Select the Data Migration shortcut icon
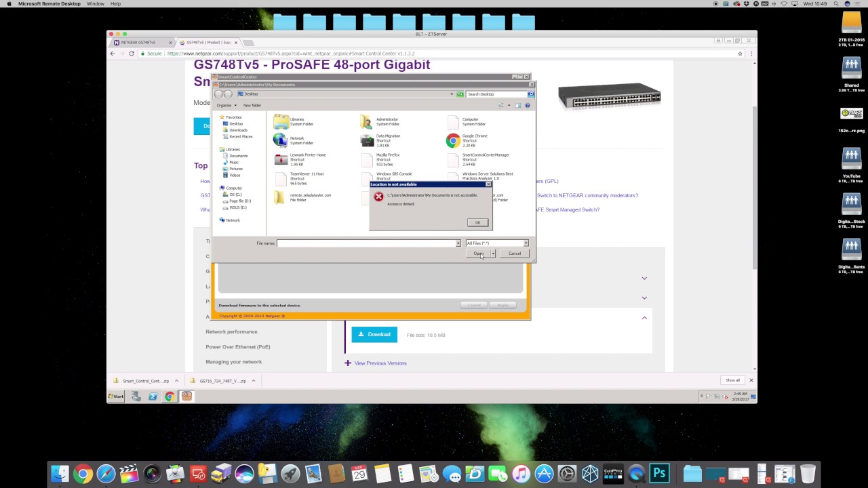 [x=367, y=140]
